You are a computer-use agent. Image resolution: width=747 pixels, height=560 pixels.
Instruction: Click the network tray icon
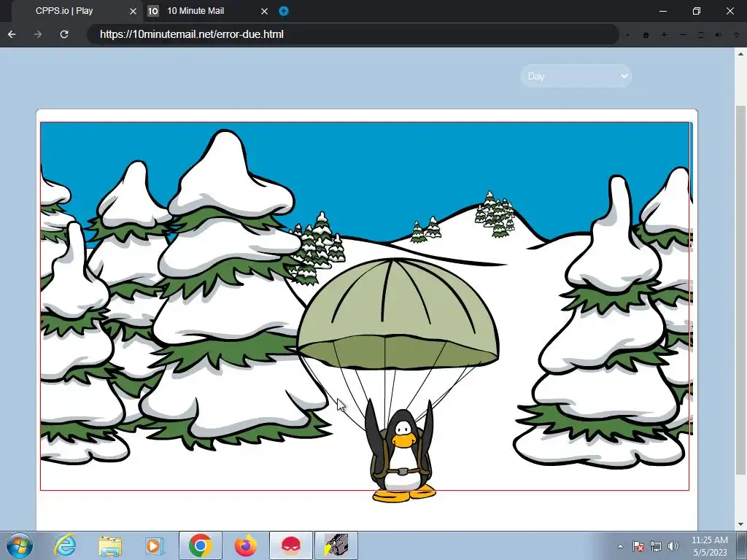[656, 546]
